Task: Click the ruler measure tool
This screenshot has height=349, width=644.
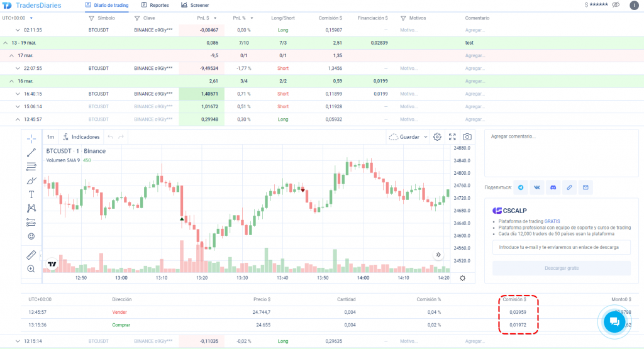Action: (31, 255)
